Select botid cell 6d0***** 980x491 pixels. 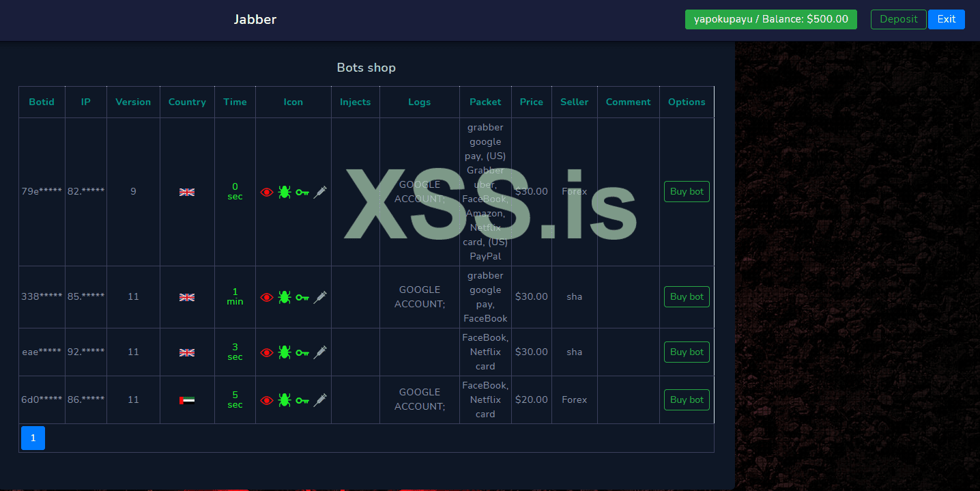click(x=42, y=400)
